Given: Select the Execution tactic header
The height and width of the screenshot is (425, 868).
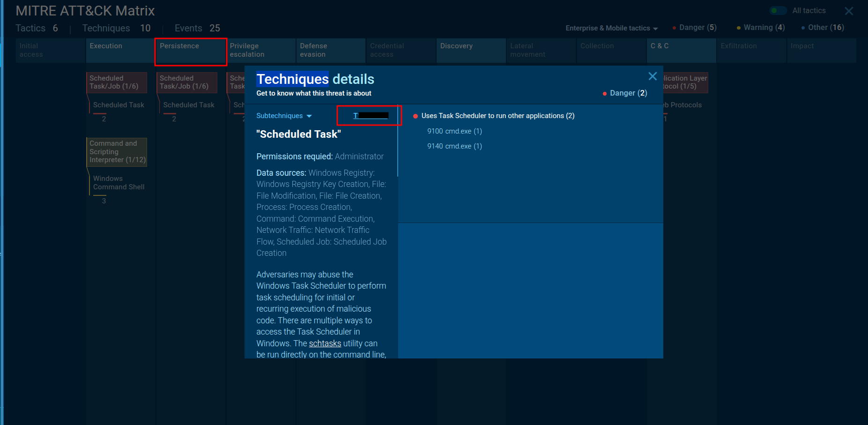Looking at the screenshot, I should click(x=120, y=51).
